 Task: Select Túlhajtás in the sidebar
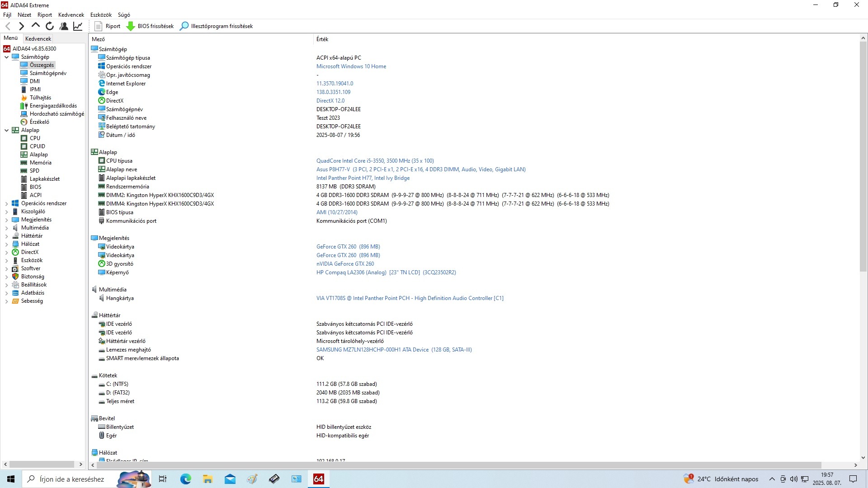point(40,98)
